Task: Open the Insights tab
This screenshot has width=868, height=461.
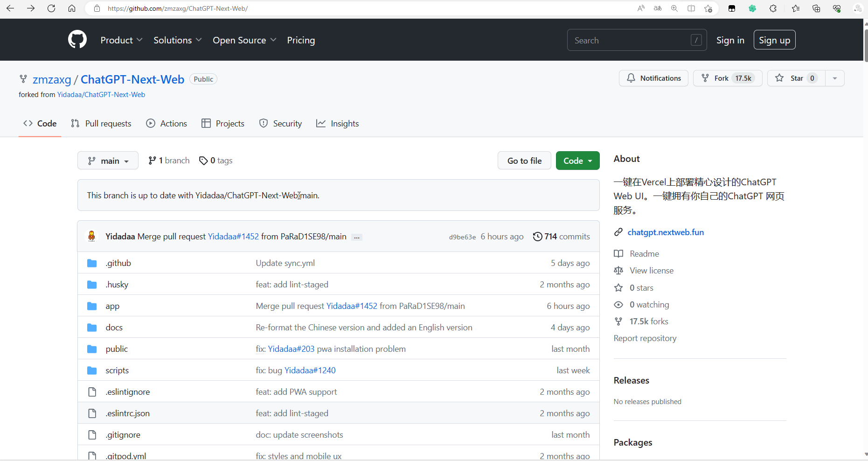Action: tap(338, 123)
